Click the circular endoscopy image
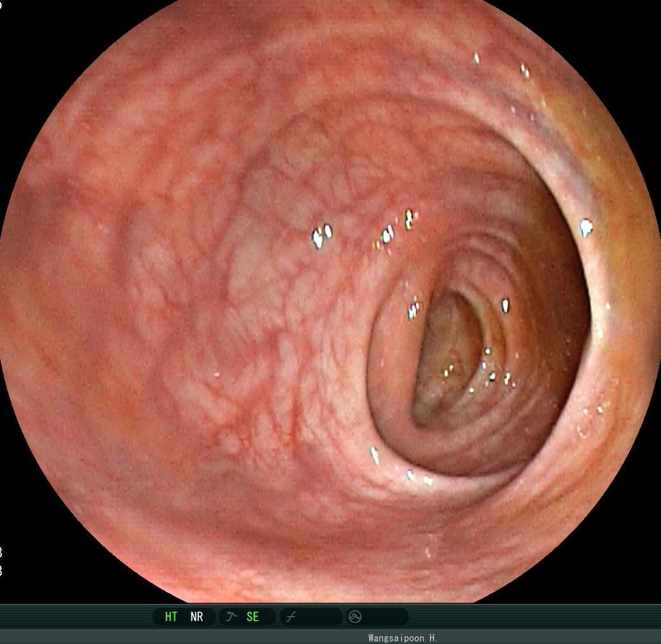The height and width of the screenshot is (644, 661). pyautogui.click(x=330, y=301)
